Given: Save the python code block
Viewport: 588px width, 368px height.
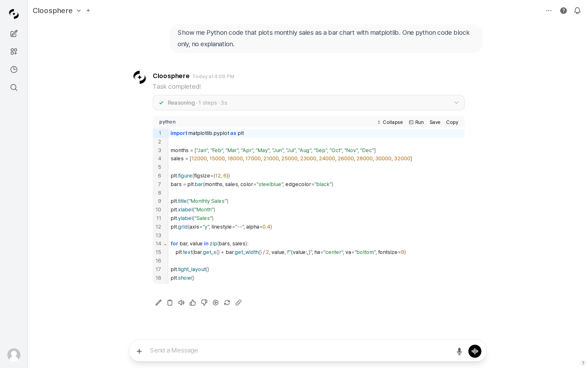Looking at the screenshot, I should point(435,122).
